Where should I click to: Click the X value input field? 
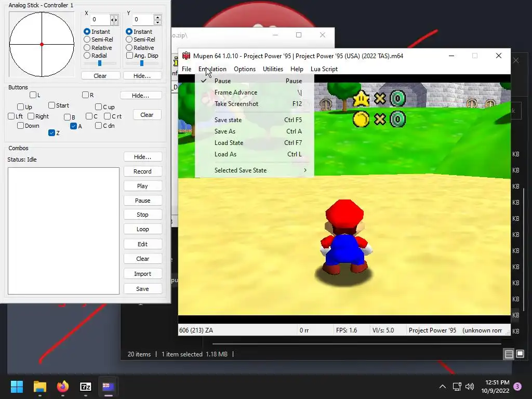(x=100, y=19)
